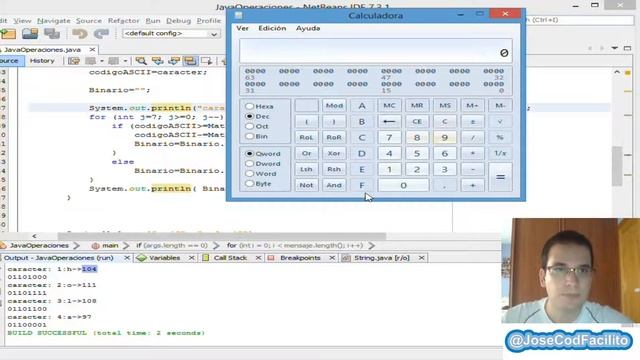Image resolution: width=640 pixels, height=360 pixels.
Task: Open the Navigate menu in NetBeans
Action: coord(53,20)
